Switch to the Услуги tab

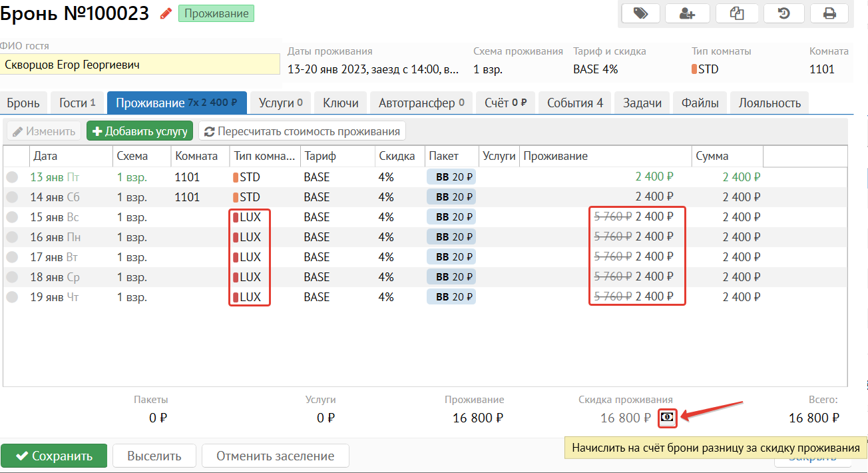(x=280, y=103)
